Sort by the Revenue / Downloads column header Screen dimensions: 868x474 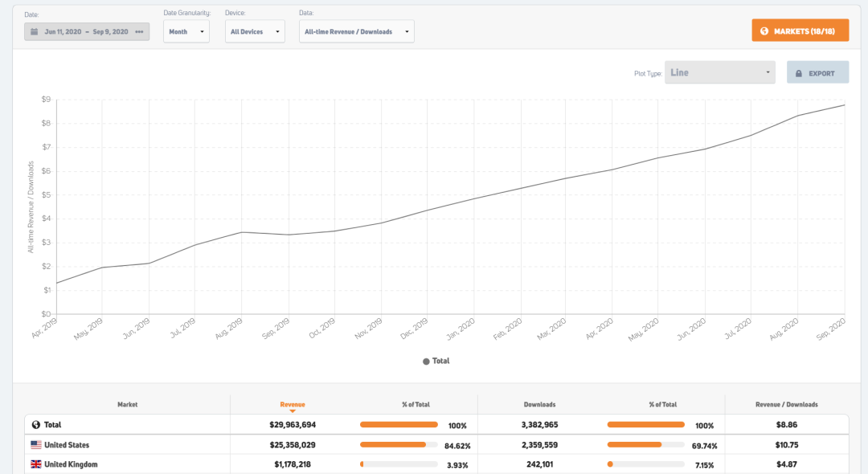point(787,404)
